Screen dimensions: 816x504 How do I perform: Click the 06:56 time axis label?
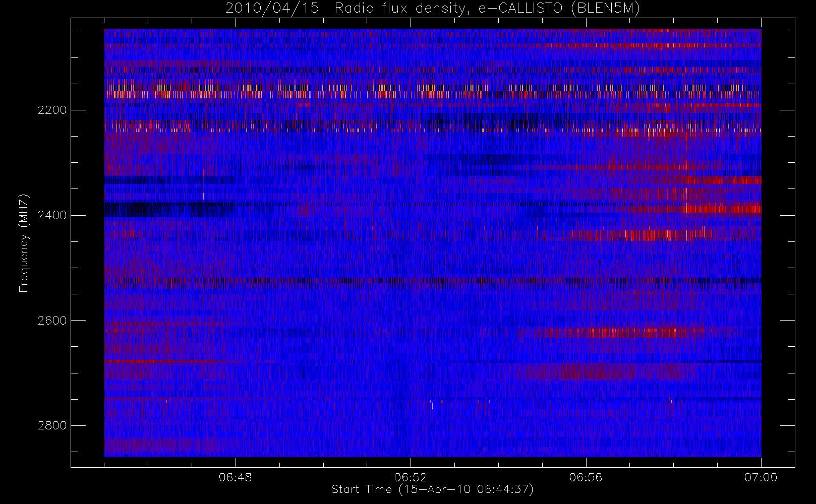click(586, 477)
